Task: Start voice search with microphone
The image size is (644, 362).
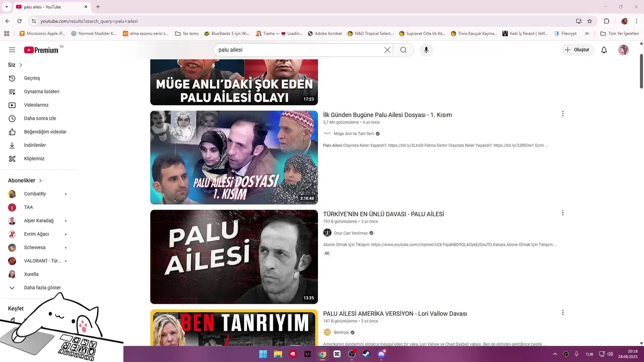Action: pyautogui.click(x=426, y=50)
